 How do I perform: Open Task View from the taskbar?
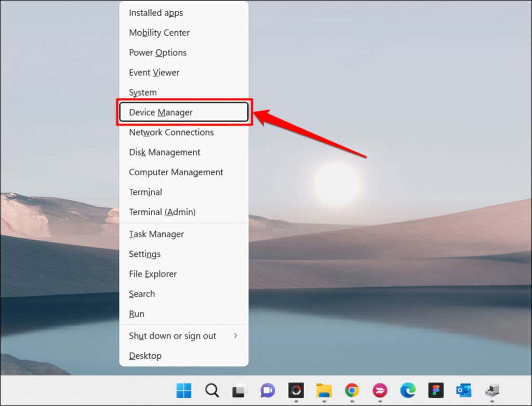240,390
